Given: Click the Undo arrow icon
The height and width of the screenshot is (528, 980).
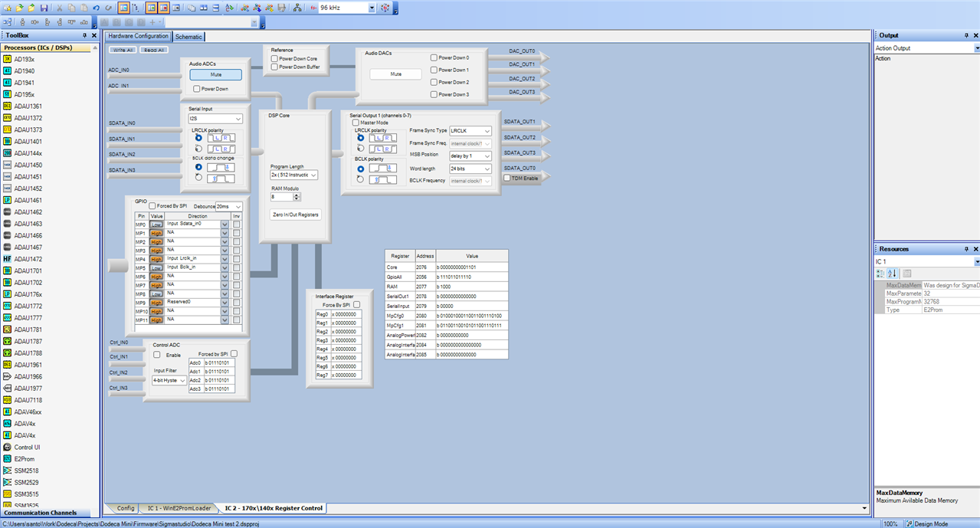Looking at the screenshot, I should 96,8.
